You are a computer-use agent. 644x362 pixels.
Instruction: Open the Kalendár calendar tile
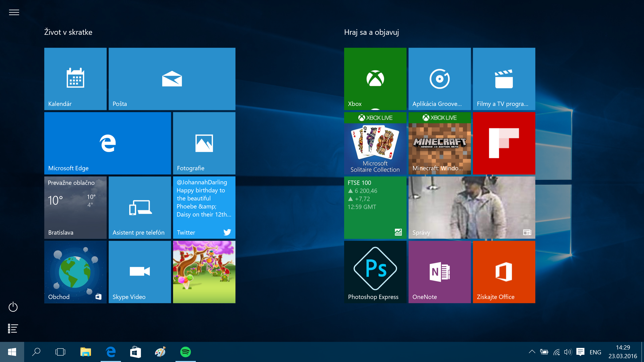coord(75,79)
